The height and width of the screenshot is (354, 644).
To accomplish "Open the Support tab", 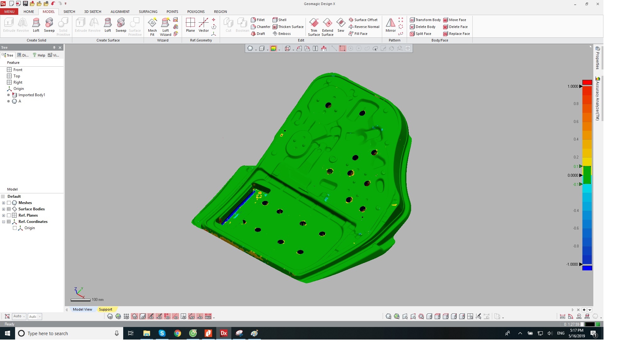I will 105,309.
